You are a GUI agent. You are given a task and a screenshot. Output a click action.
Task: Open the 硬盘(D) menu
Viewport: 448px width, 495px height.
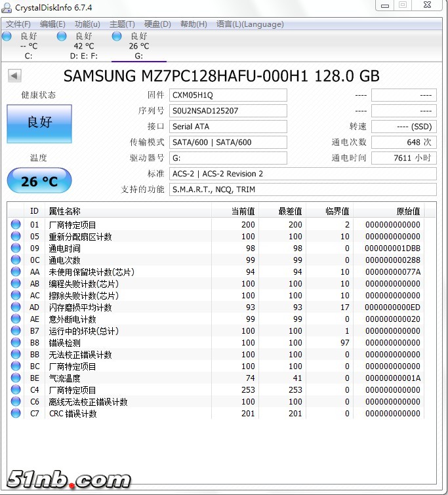(x=157, y=24)
